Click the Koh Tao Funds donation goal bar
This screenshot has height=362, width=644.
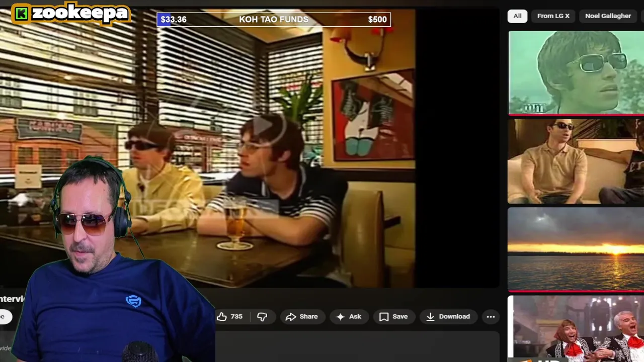click(x=274, y=20)
